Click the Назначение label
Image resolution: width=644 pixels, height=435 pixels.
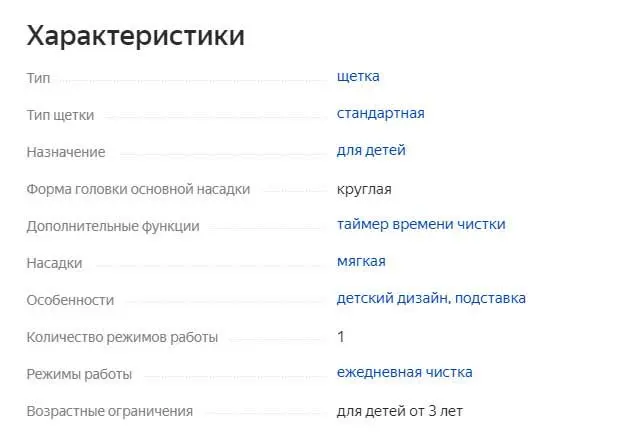[66, 152]
